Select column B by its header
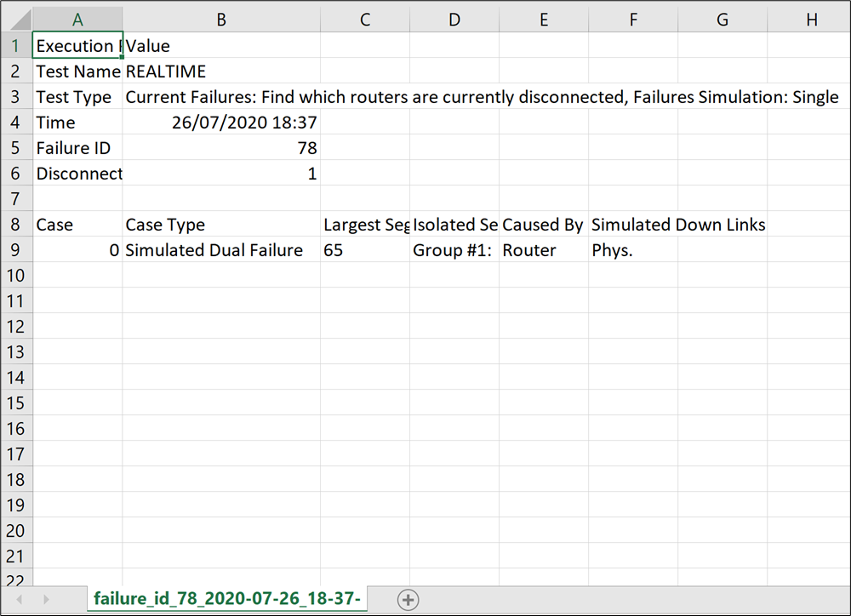 pos(220,19)
